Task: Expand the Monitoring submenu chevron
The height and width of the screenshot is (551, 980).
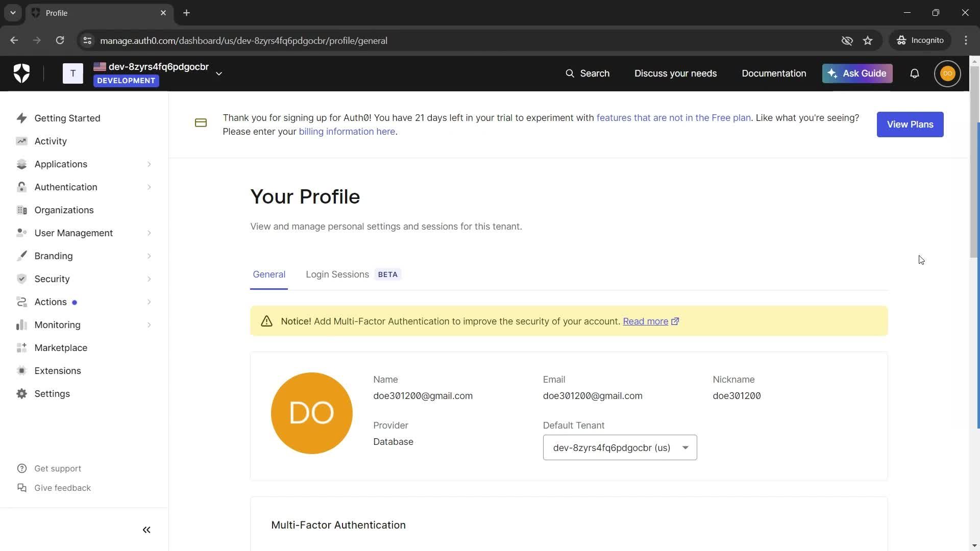Action: tap(149, 325)
